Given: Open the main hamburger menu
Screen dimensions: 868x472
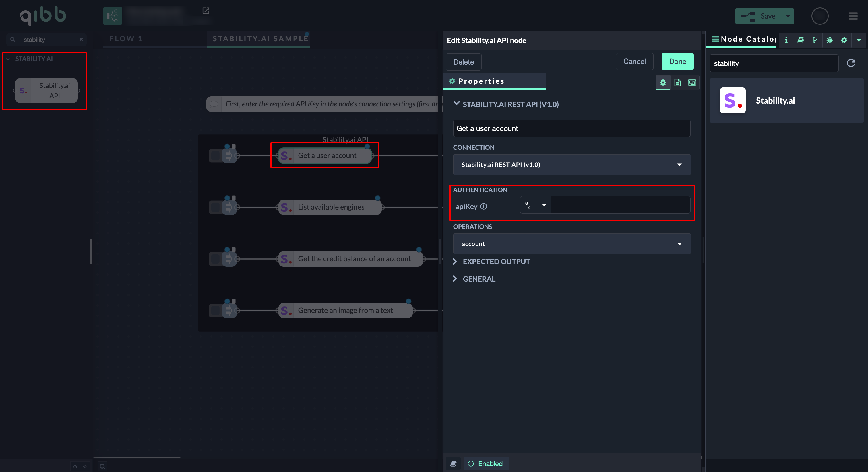Looking at the screenshot, I should tap(853, 16).
